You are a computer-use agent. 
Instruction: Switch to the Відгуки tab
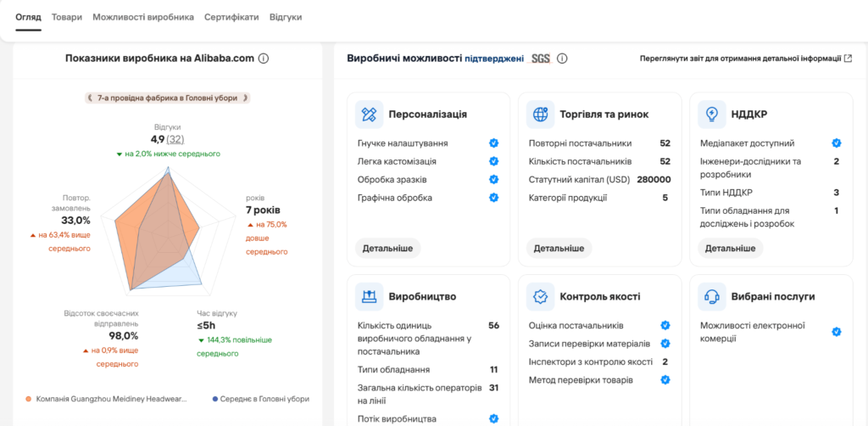pos(286,17)
